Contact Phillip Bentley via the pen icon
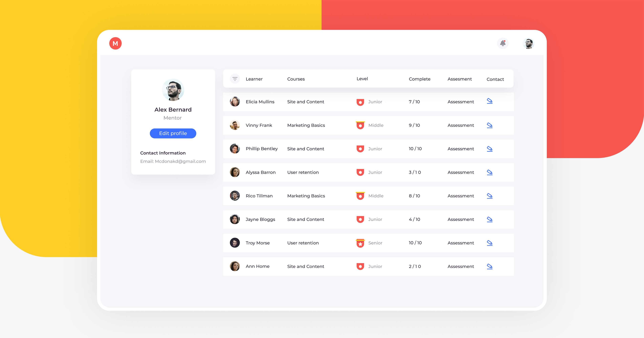 pyautogui.click(x=489, y=149)
